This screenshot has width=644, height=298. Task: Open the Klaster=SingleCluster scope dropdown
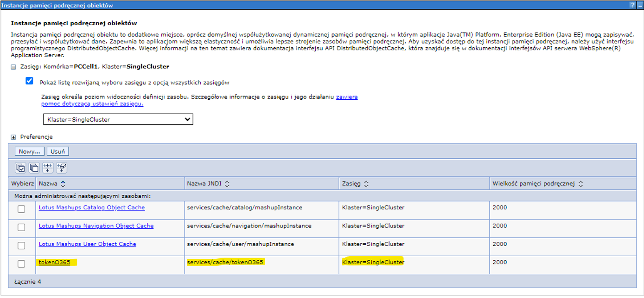[x=118, y=119]
